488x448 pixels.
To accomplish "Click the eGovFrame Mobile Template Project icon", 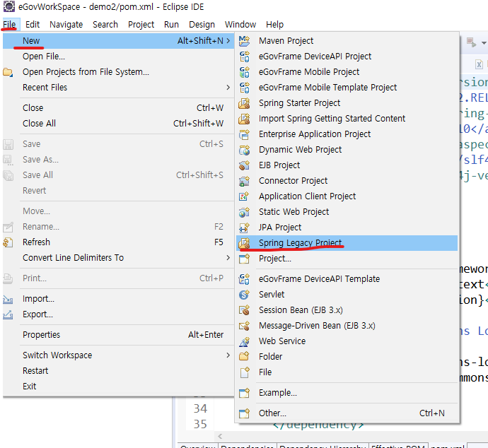I will click(x=244, y=88).
